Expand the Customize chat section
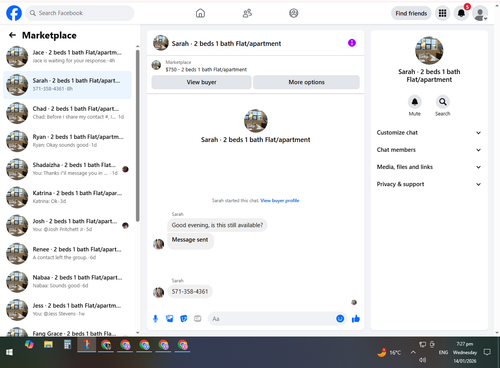500x368 pixels. (x=429, y=133)
